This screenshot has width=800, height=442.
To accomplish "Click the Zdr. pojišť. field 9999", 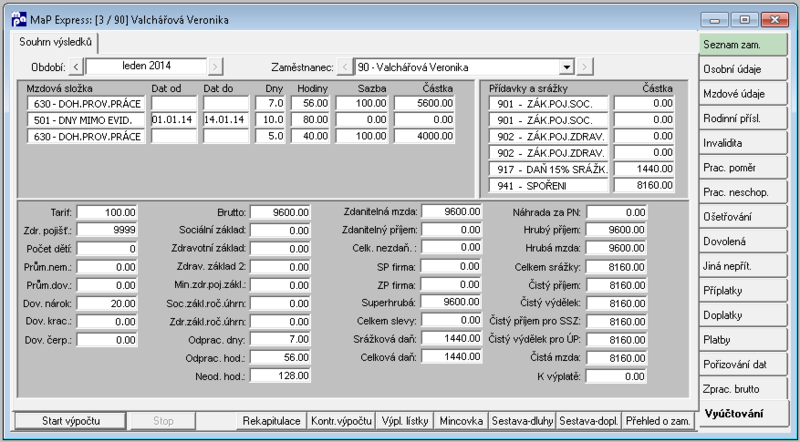I will (x=107, y=230).
